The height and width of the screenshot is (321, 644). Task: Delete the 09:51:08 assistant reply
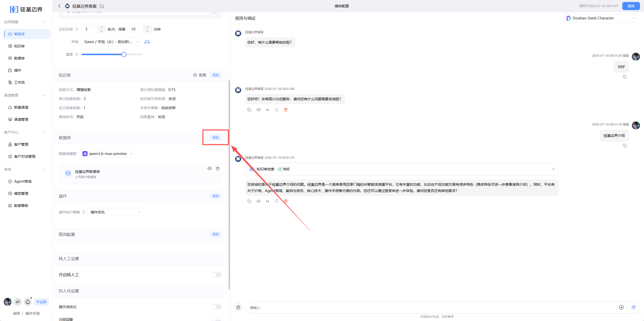point(286,110)
